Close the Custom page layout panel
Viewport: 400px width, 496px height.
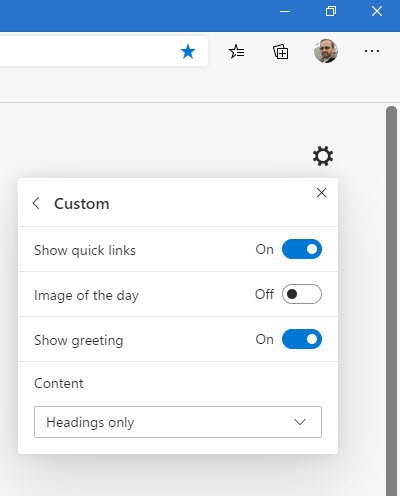point(321,192)
